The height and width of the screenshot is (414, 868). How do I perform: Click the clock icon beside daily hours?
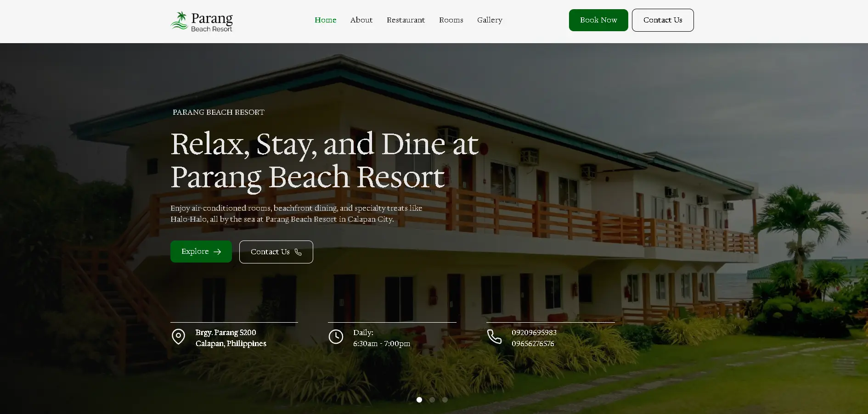coord(336,336)
